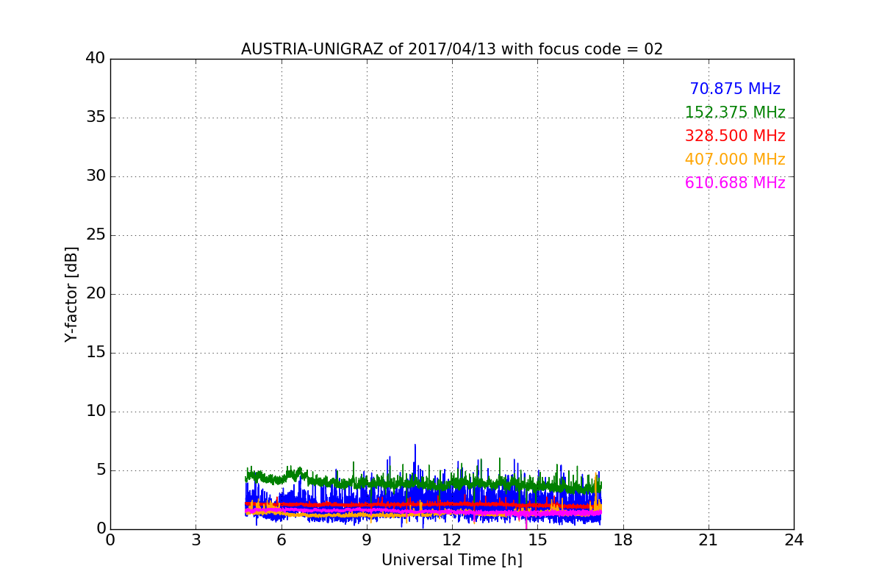The height and width of the screenshot is (588, 882).
Task: Click the x-axis tick label 9
Action: coord(367,540)
